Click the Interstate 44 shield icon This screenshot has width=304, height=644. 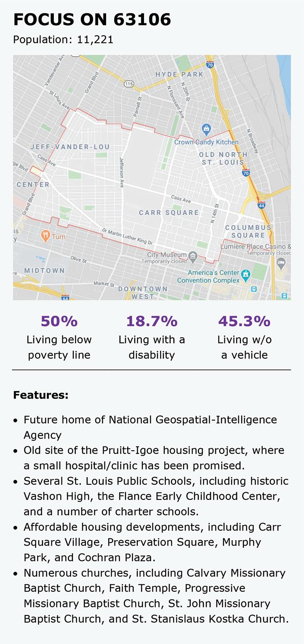tap(261, 206)
